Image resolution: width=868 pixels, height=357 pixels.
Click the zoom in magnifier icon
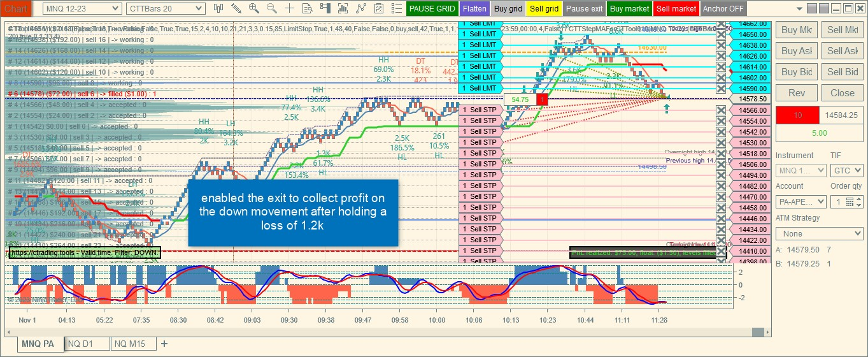click(254, 8)
